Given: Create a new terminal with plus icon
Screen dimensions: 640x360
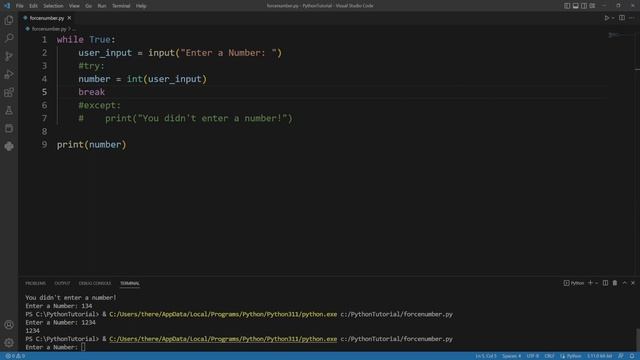Looking at the screenshot, I should (x=590, y=283).
